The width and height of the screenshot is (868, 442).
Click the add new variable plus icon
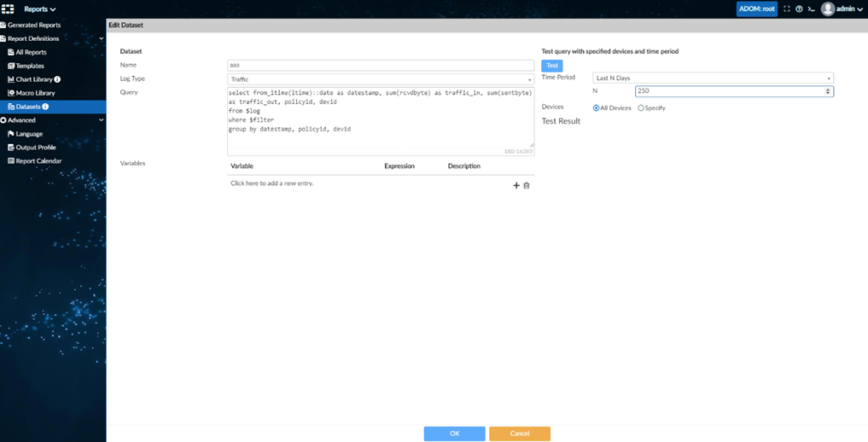point(516,185)
